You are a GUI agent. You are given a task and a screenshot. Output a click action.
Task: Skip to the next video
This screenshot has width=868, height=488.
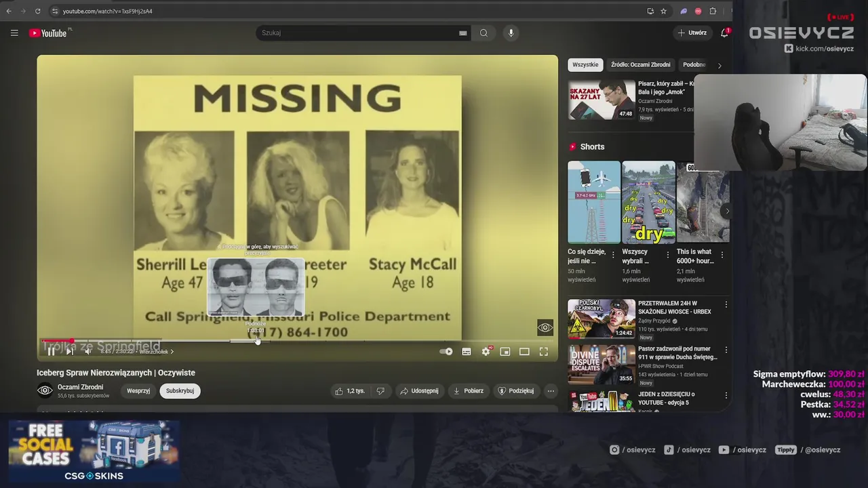pos(69,351)
